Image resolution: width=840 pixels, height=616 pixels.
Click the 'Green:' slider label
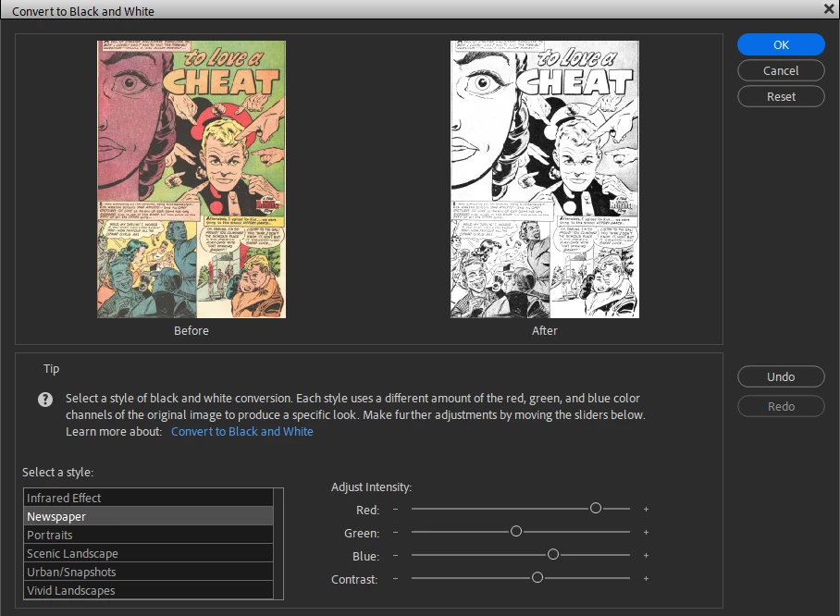point(362,533)
